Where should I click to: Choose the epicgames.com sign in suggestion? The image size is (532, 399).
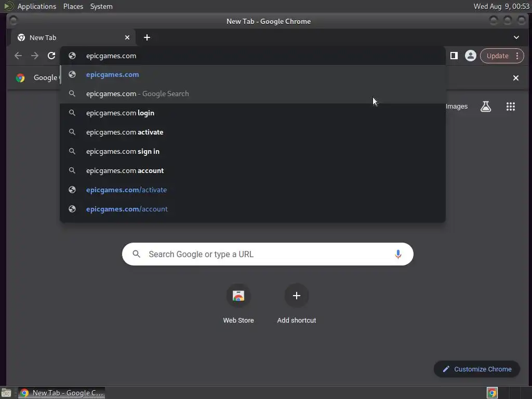point(252,151)
